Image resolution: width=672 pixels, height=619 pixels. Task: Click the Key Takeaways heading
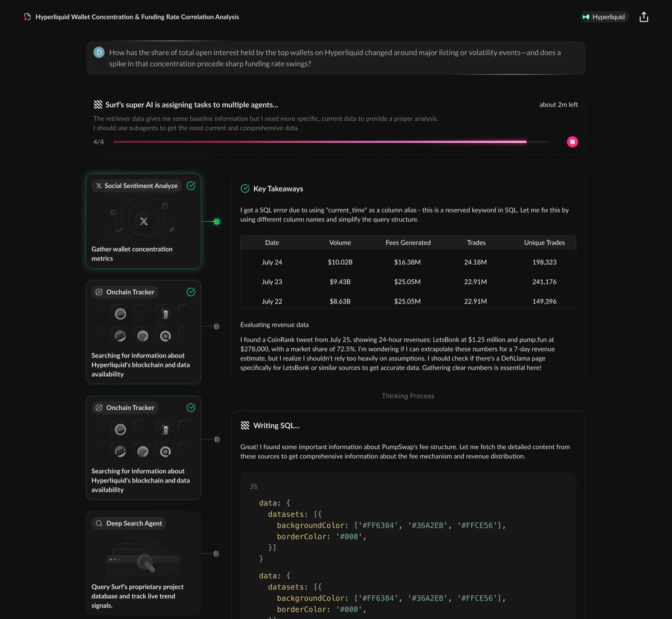tap(278, 189)
